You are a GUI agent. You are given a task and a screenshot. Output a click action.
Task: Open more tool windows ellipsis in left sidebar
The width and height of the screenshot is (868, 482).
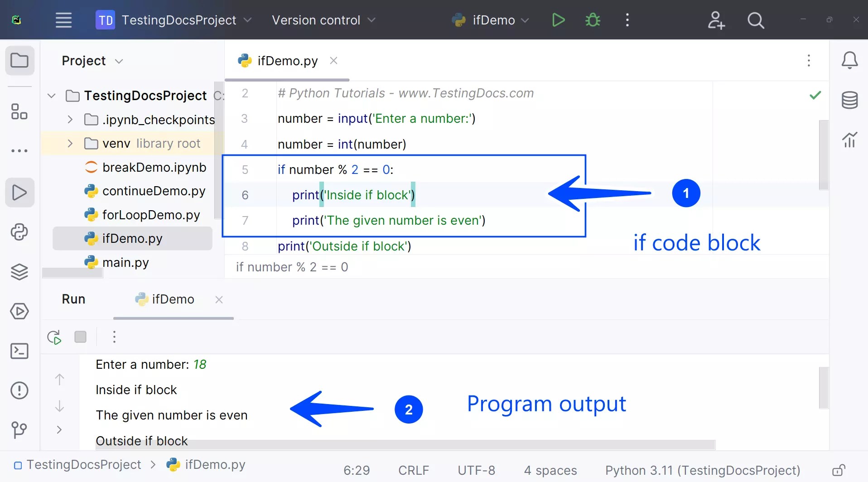[19, 150]
